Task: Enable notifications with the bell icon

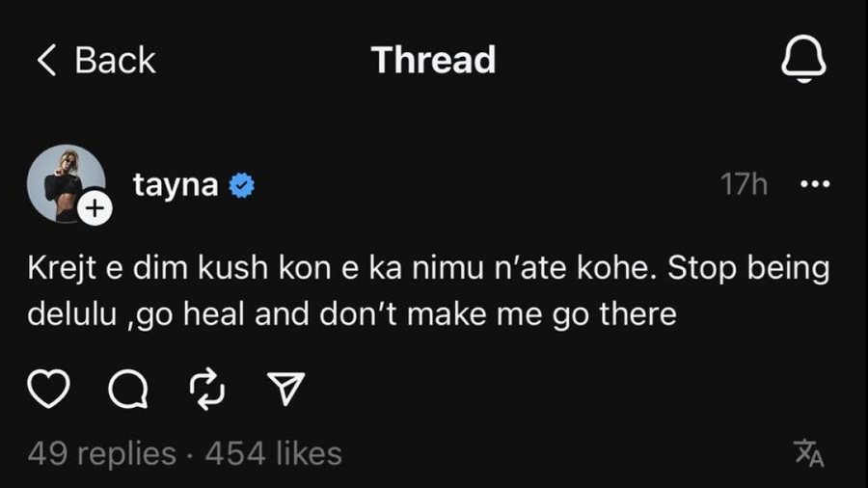Action: pos(802,60)
